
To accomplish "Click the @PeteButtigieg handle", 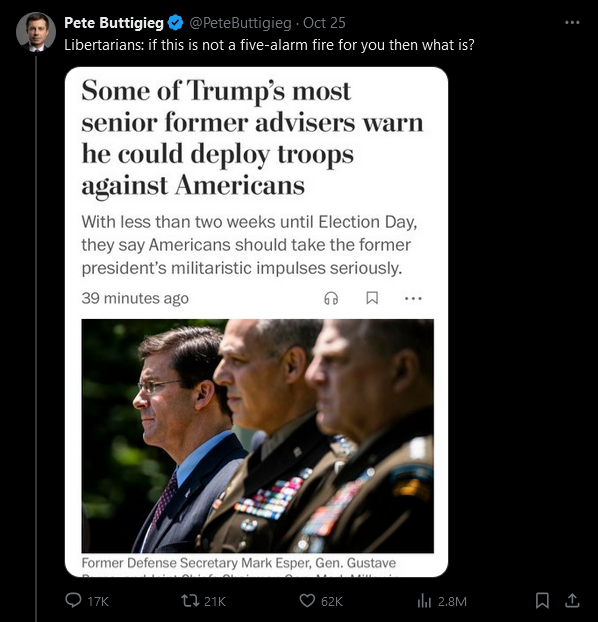I will click(x=240, y=23).
